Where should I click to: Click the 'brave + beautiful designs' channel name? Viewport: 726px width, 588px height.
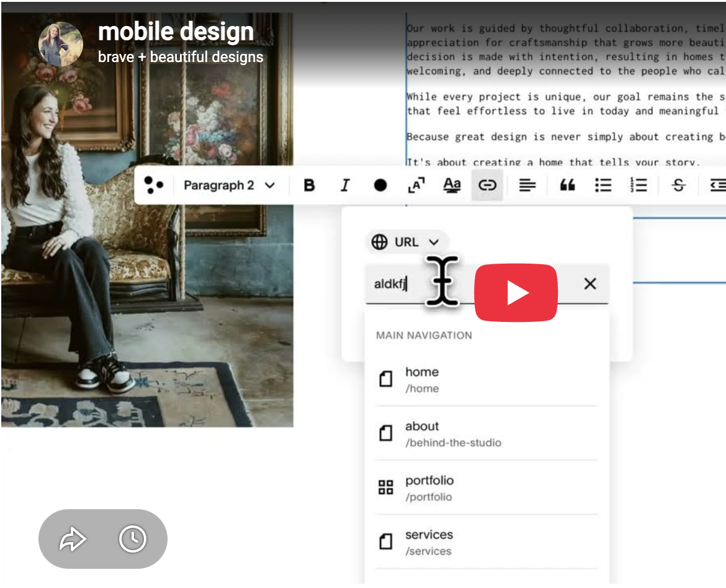[x=181, y=57]
